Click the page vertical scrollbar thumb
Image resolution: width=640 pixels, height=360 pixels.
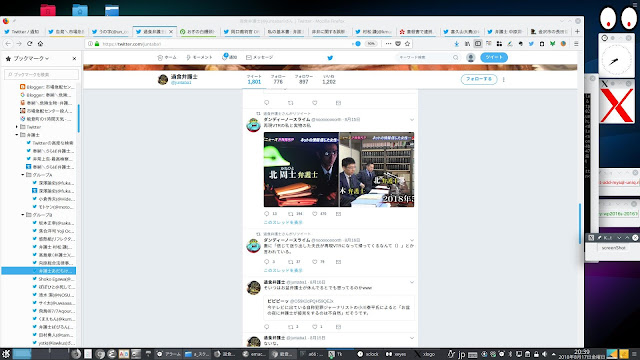[580, 224]
